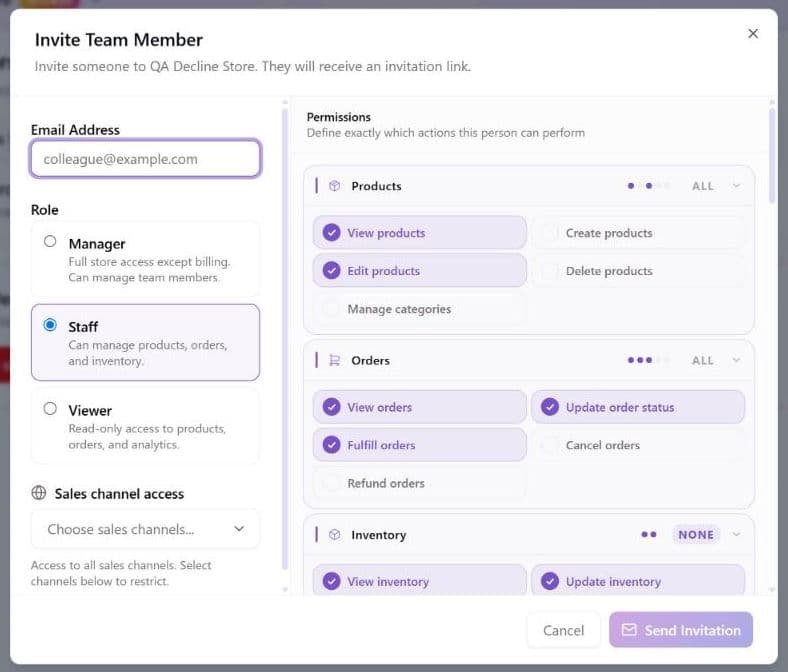Enable Create products permission

coord(638,233)
